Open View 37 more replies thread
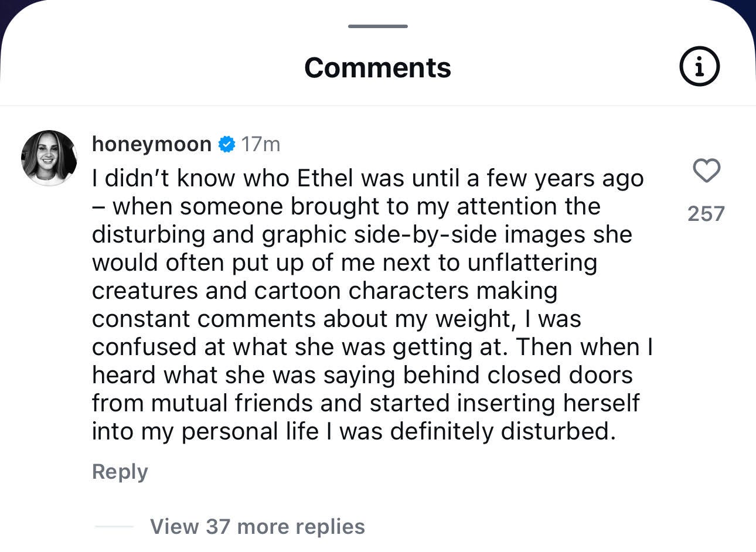This screenshot has height=552, width=756. pyautogui.click(x=258, y=526)
